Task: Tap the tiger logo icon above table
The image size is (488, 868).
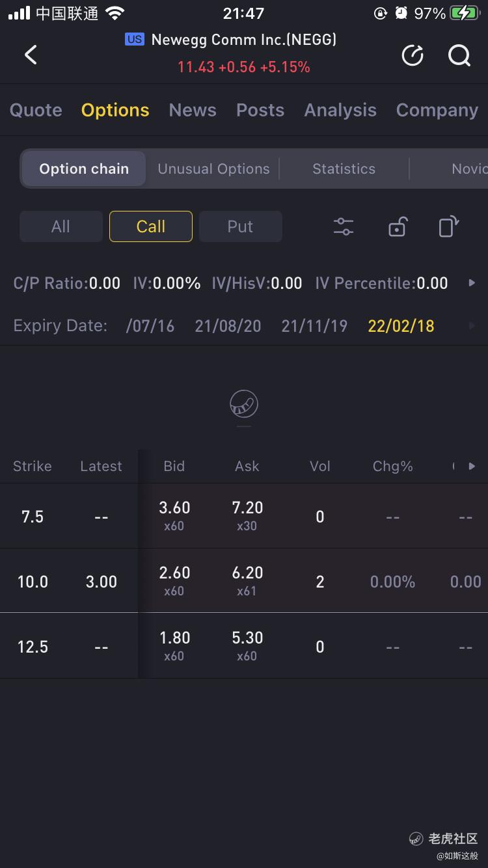Action: pyautogui.click(x=244, y=404)
